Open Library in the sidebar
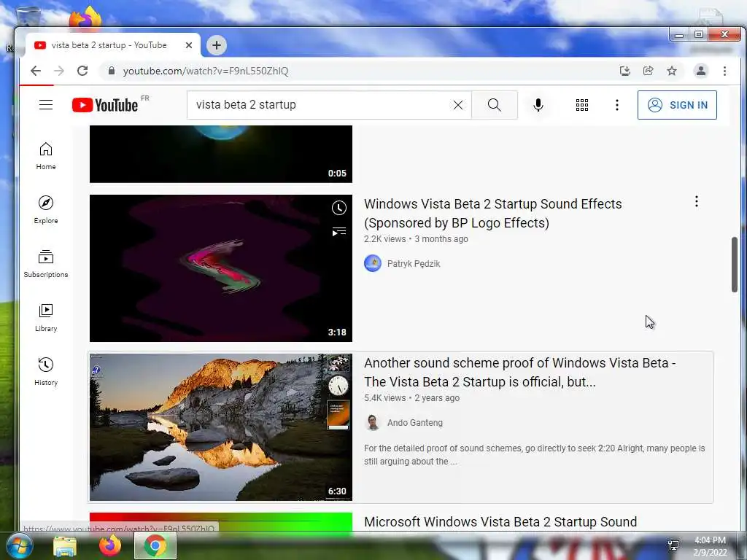747x560 pixels. coord(46,318)
